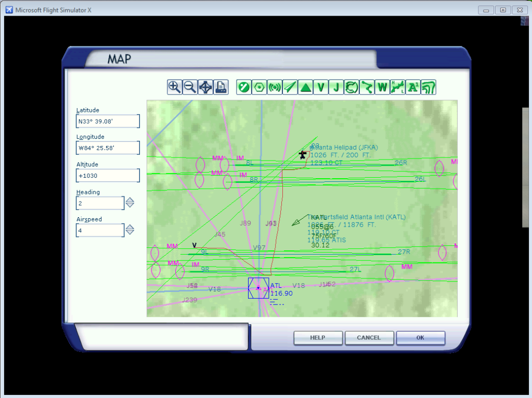Click the Flight Simulator X title icon
The width and height of the screenshot is (532, 398).
(x=9, y=10)
